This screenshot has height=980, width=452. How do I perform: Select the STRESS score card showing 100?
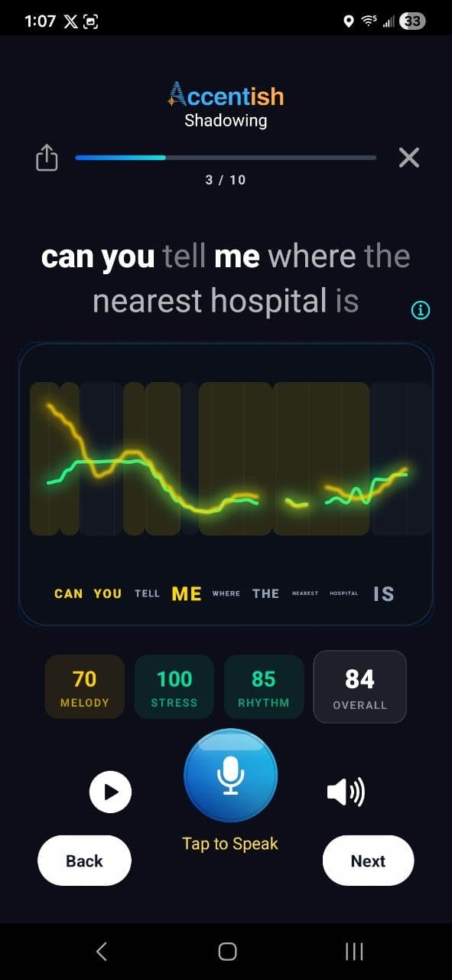[174, 687]
